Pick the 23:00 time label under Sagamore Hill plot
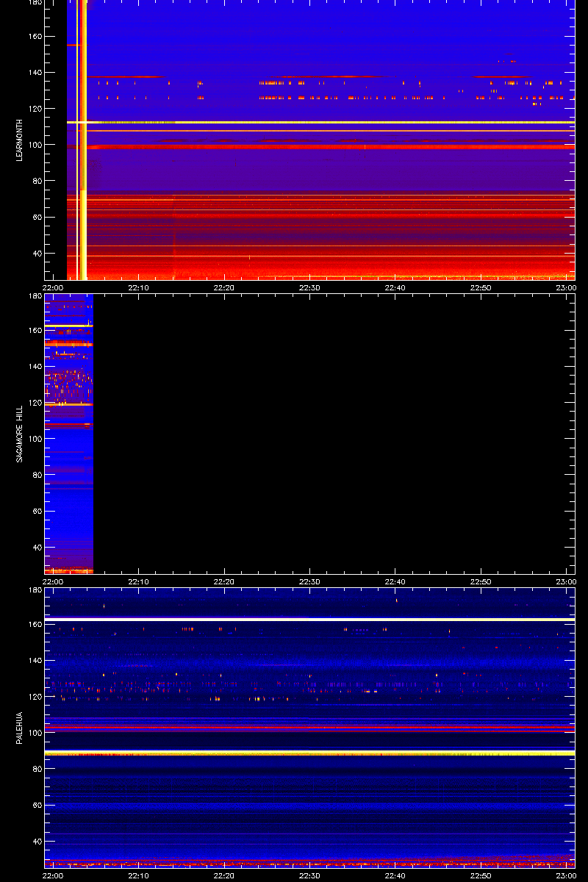588x882 pixels. [566, 581]
